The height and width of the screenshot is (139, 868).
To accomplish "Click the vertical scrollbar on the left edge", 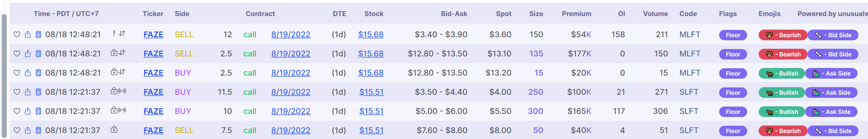I will (x=4, y=76).
